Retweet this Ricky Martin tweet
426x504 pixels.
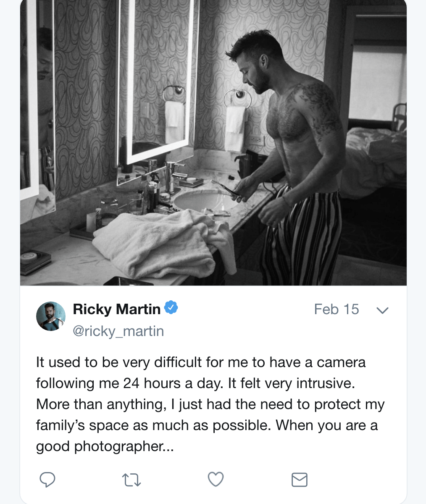pyautogui.click(x=131, y=480)
